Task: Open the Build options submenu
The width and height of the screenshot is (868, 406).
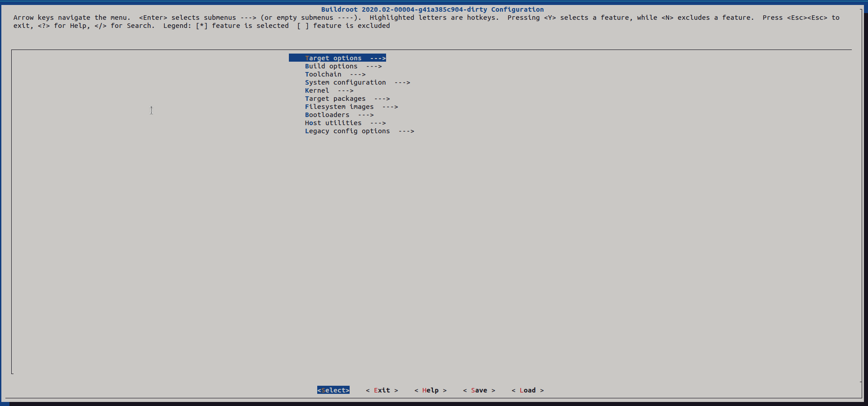Action: (x=343, y=66)
